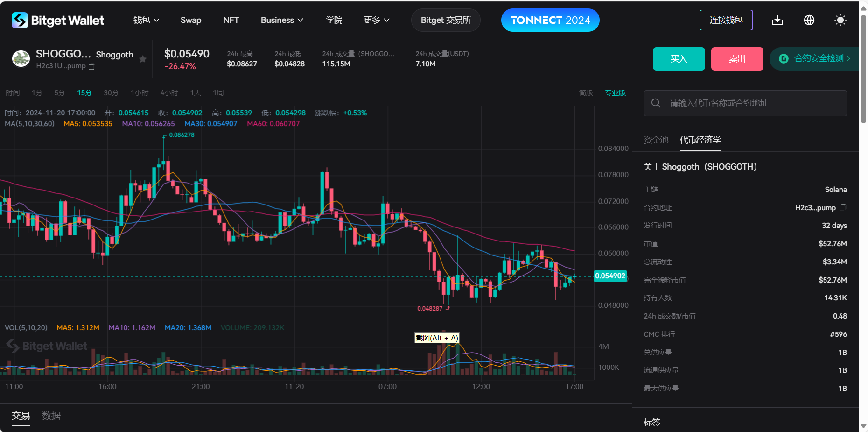Click the VOLUME: 209.132K label

(x=252, y=328)
